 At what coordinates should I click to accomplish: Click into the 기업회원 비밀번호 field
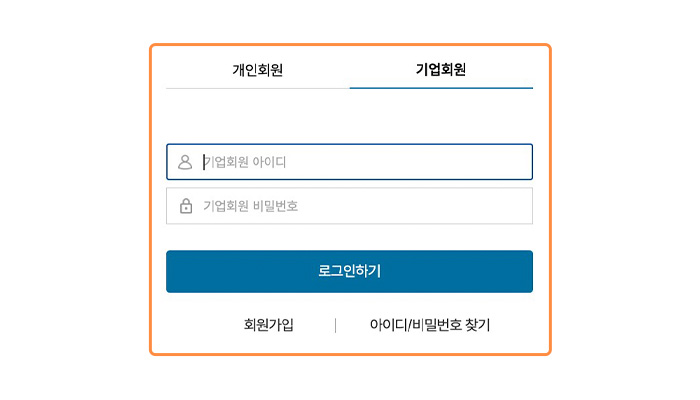(x=350, y=206)
